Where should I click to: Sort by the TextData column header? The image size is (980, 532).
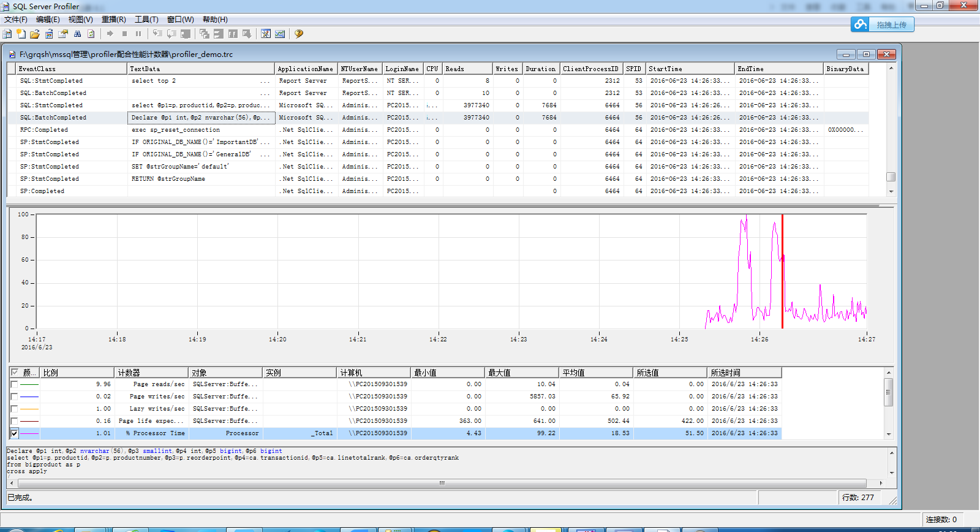(201, 69)
